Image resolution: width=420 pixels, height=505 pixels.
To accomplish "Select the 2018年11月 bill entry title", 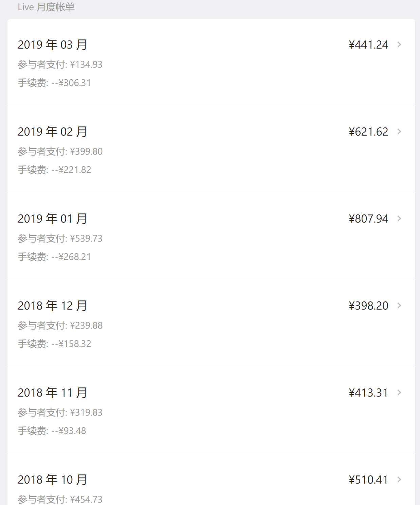I will (52, 393).
